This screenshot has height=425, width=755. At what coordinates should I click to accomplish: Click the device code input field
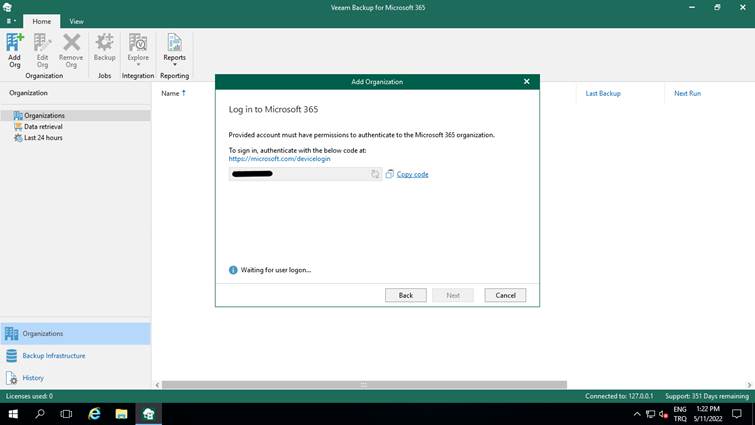tap(305, 174)
